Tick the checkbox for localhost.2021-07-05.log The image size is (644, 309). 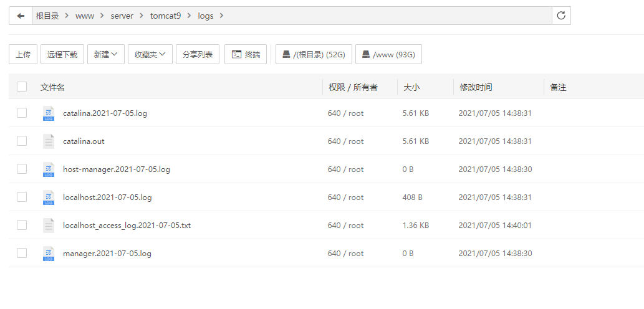pyautogui.click(x=22, y=197)
